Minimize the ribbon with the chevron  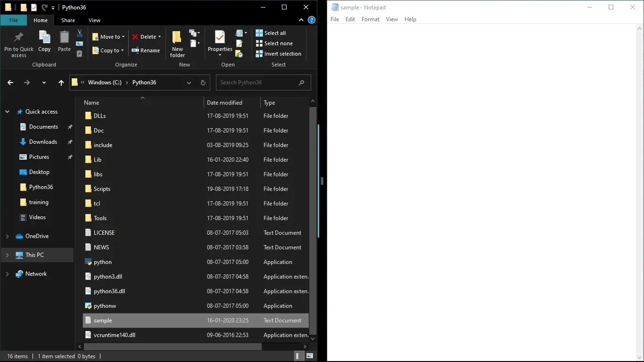(x=302, y=20)
